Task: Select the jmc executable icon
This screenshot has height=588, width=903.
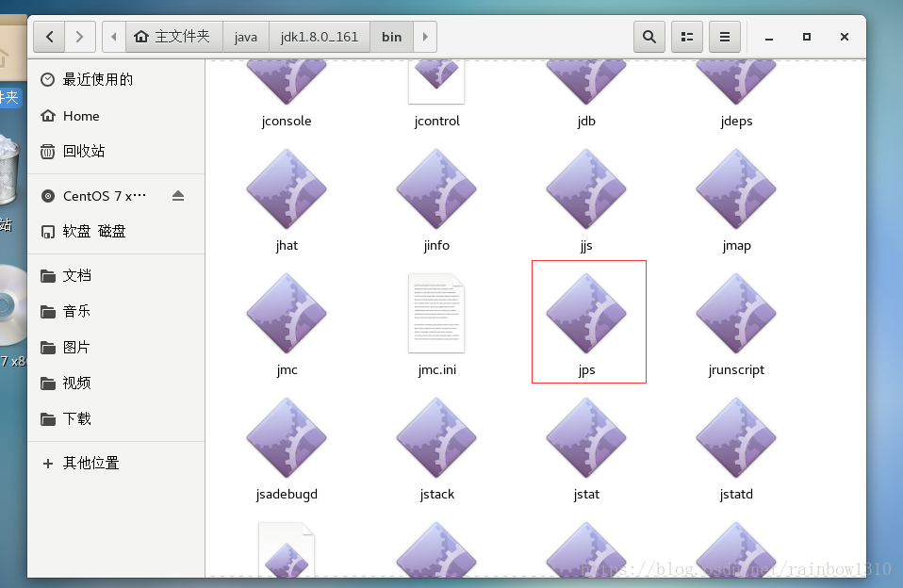Action: pyautogui.click(x=287, y=313)
